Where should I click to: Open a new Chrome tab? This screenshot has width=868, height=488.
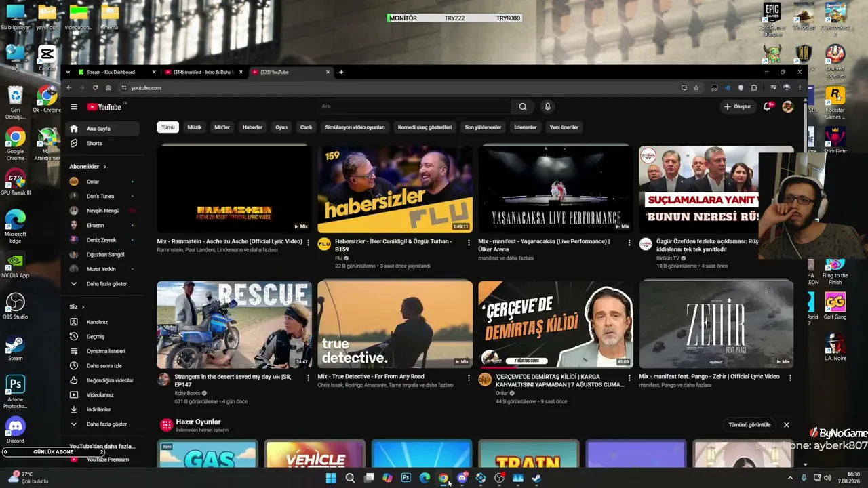click(x=341, y=72)
